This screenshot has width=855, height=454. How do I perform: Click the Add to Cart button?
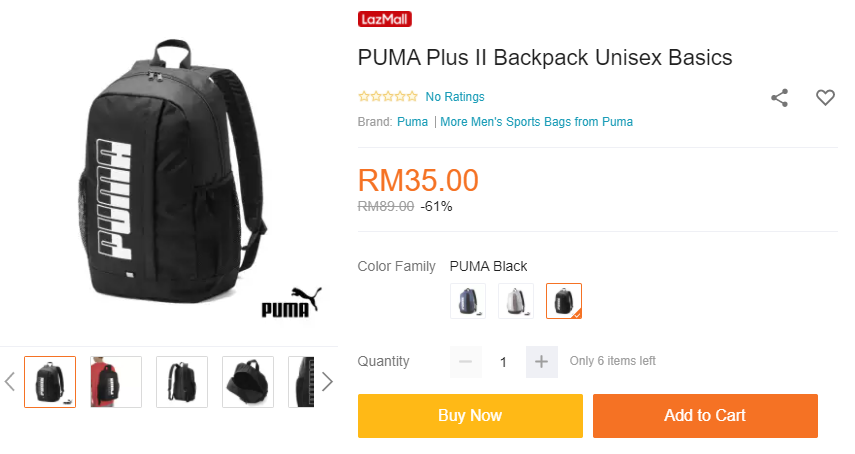[705, 415]
